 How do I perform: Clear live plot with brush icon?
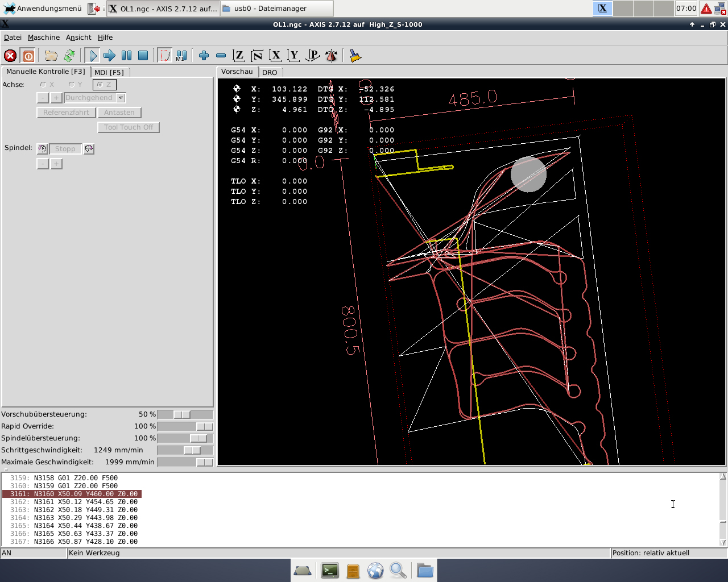pos(355,56)
